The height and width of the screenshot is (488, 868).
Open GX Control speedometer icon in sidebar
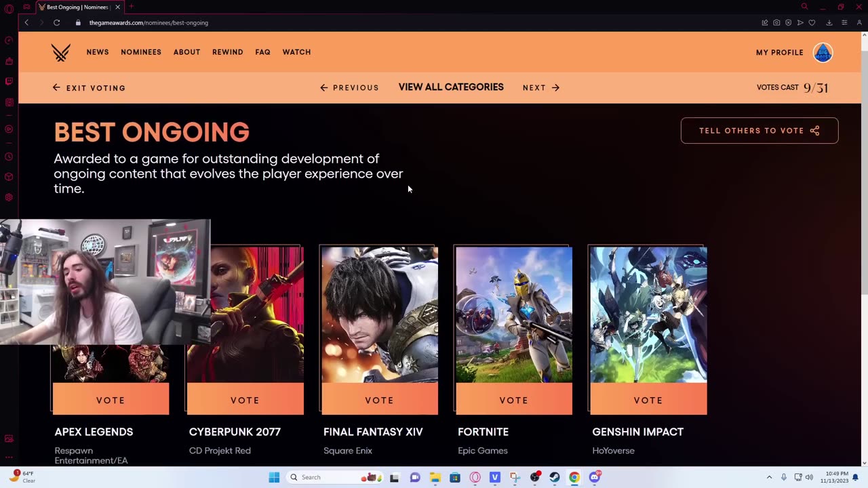point(9,40)
